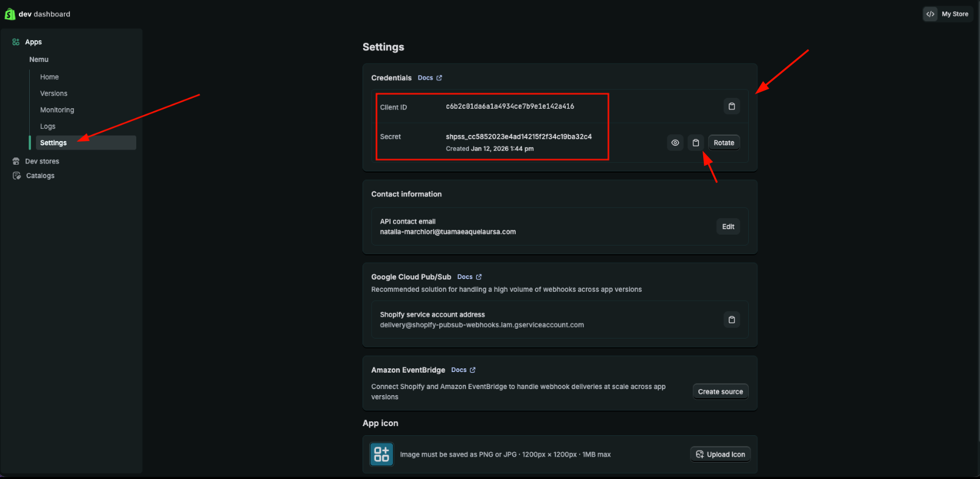The height and width of the screenshot is (479, 980).
Task: Click the 'Shopify service account address' label
Action: (x=433, y=314)
